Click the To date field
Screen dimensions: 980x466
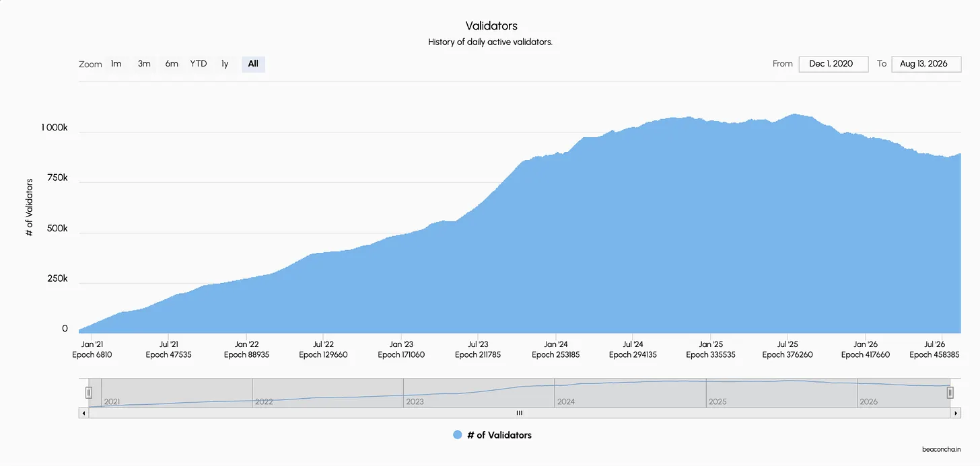point(926,64)
